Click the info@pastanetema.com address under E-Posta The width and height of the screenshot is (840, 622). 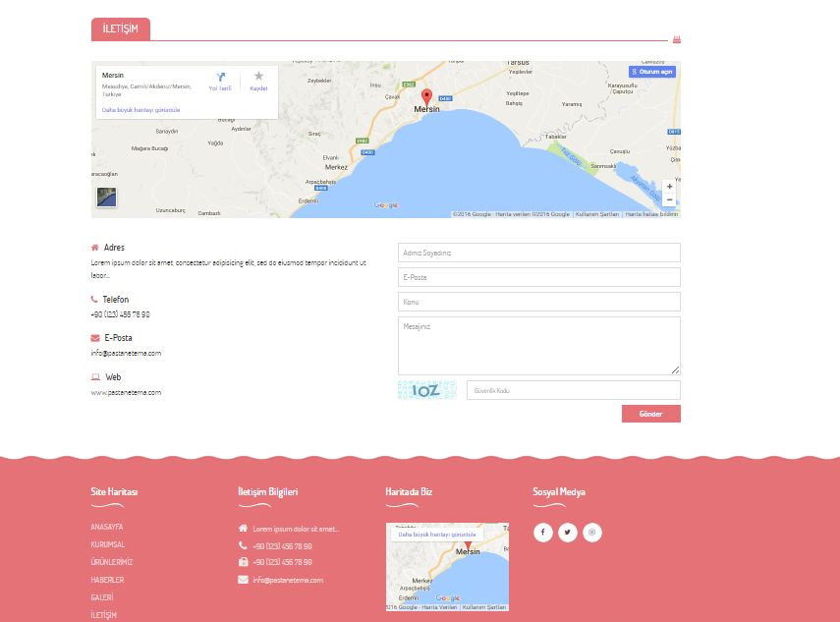tap(126, 354)
